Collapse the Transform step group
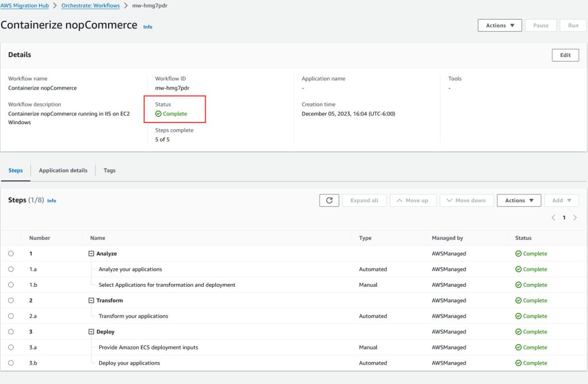588x384 pixels. (x=91, y=300)
